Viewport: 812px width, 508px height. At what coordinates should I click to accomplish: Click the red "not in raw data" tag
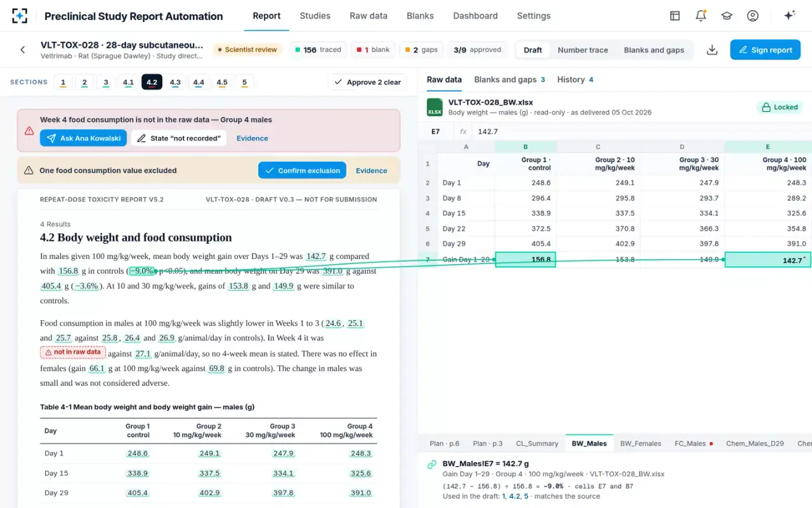coord(73,352)
